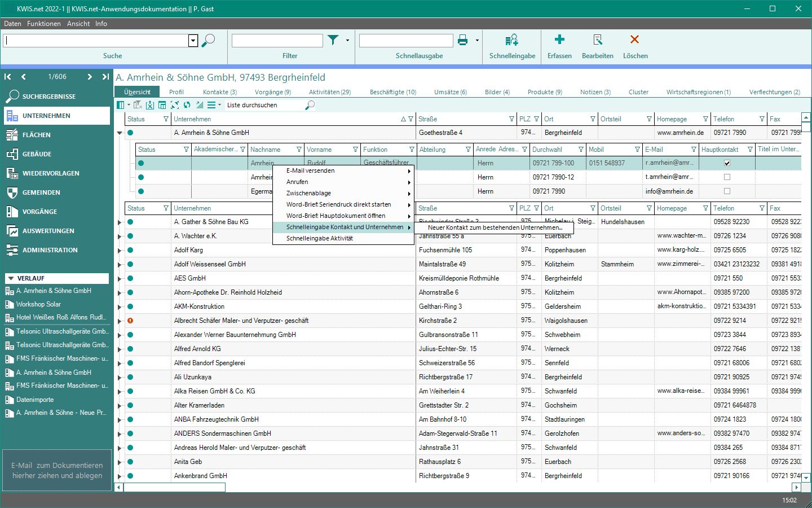Expand the A. Gather & Söhne Bau KG row
The height and width of the screenshot is (508, 812).
coord(120,222)
